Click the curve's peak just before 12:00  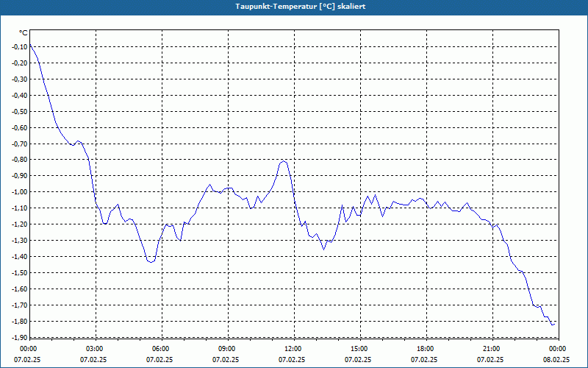tap(284, 160)
